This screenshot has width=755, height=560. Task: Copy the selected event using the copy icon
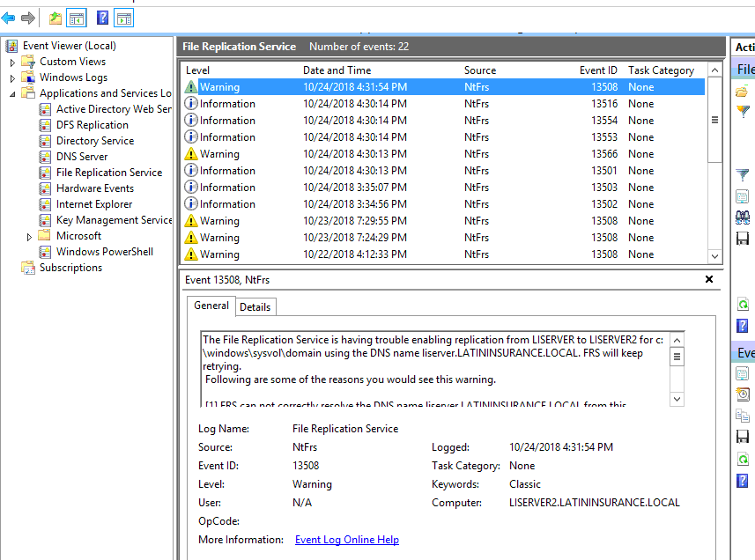743,414
